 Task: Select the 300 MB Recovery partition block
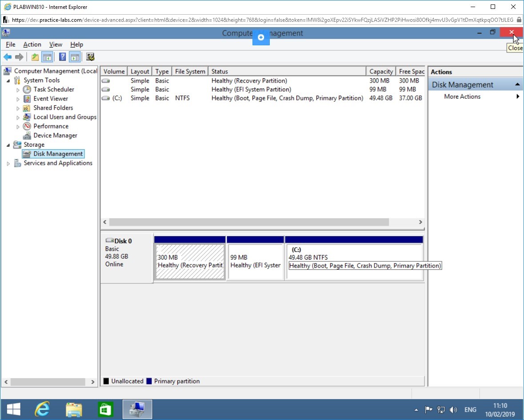pyautogui.click(x=190, y=262)
